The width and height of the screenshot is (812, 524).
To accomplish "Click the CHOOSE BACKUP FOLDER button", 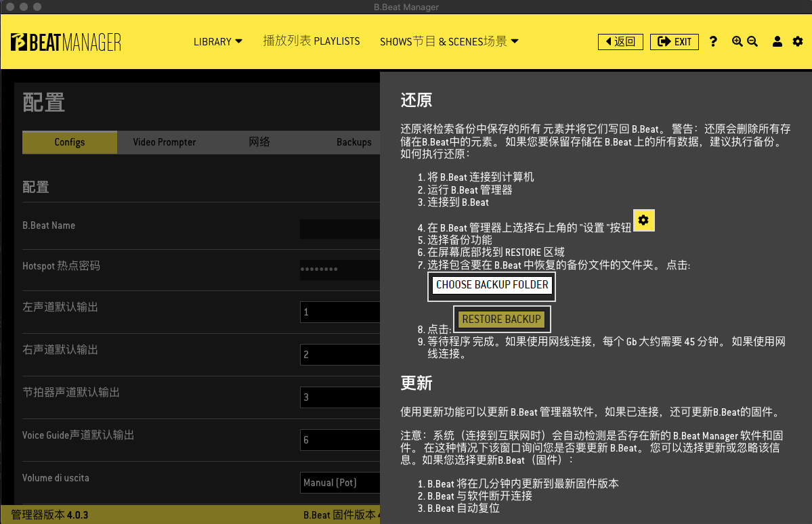I will tap(492, 285).
